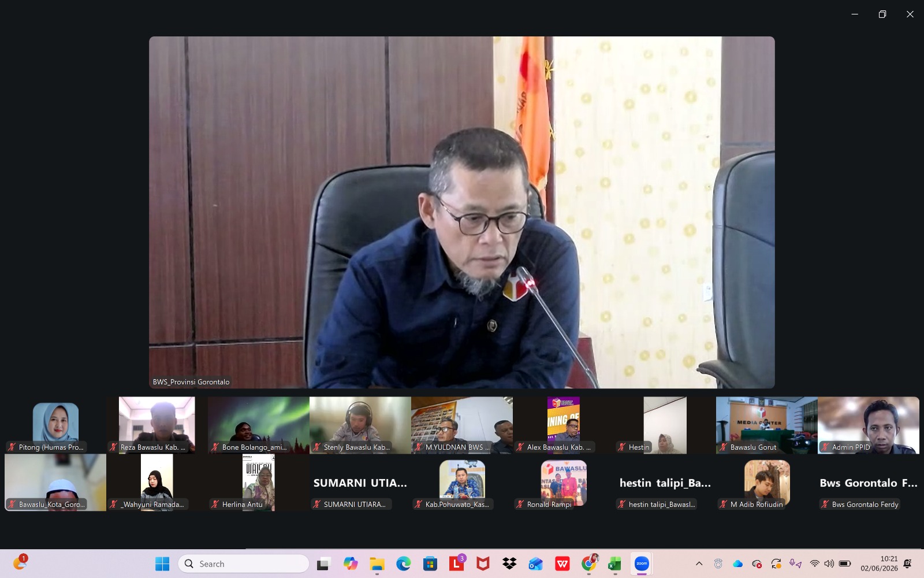924x578 pixels.
Task: Open the volume control in system tray
Action: [x=829, y=564]
